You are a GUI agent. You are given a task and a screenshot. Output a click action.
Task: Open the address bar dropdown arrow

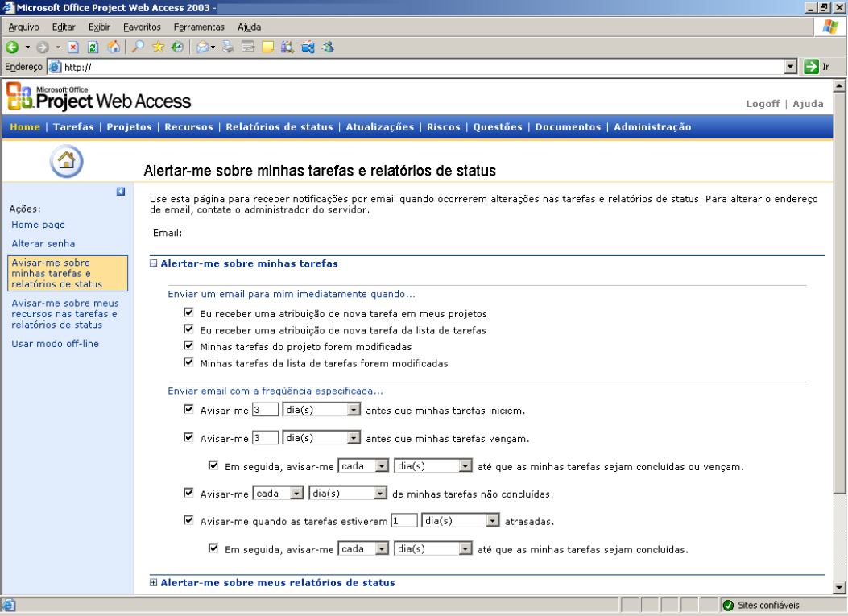pos(791,67)
